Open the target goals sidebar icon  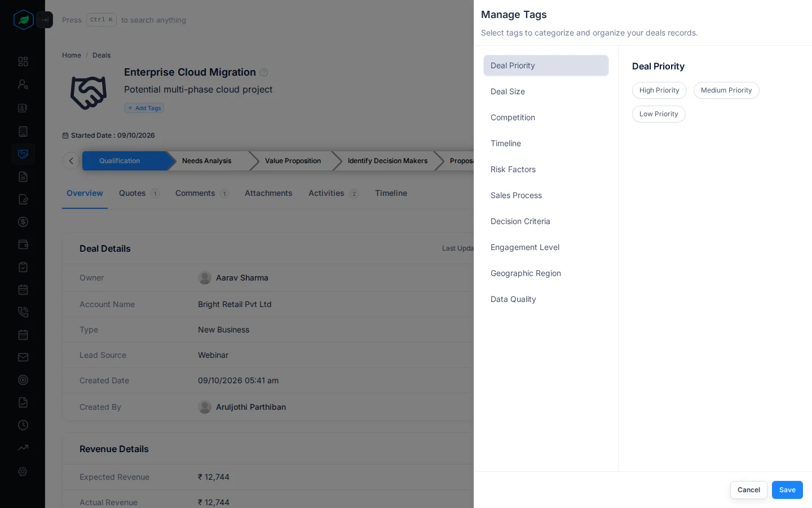23,380
